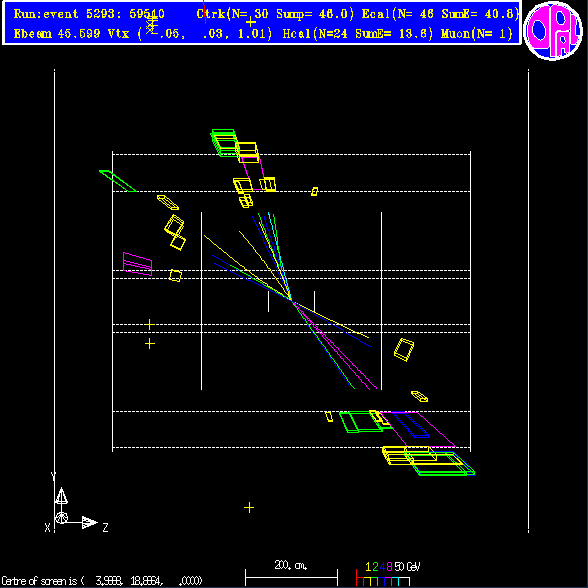Select the yellow box cluster right of tracker
Viewport: 588px width, 588px height.
coord(404,350)
